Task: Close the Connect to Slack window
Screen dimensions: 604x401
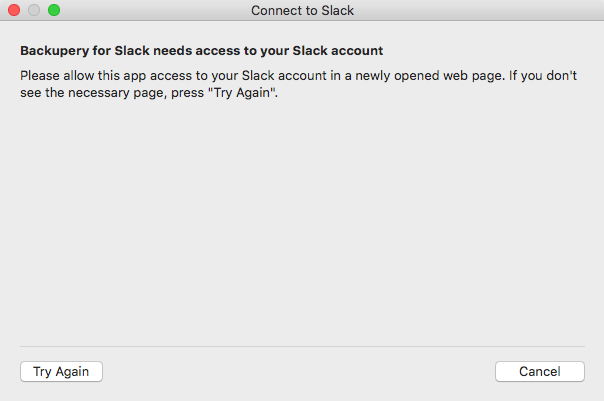Action: pos(14,11)
